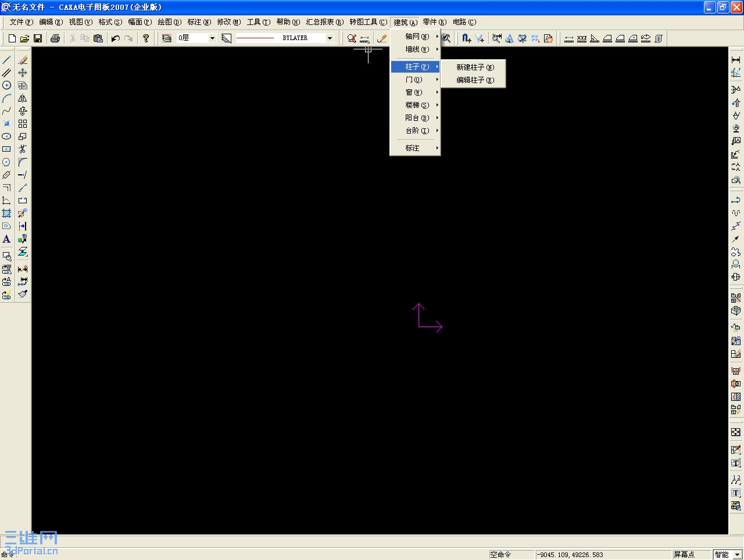Print the drawing
Image resolution: width=744 pixels, height=560 pixels.
[55, 38]
